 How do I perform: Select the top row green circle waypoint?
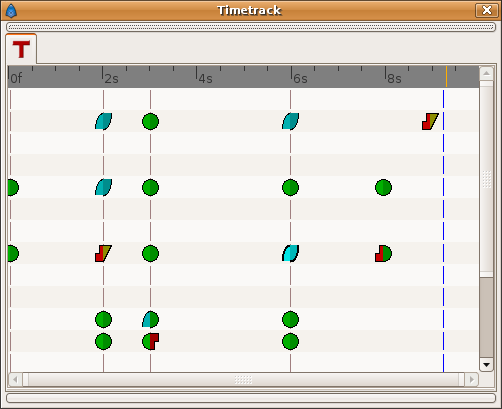(150, 121)
